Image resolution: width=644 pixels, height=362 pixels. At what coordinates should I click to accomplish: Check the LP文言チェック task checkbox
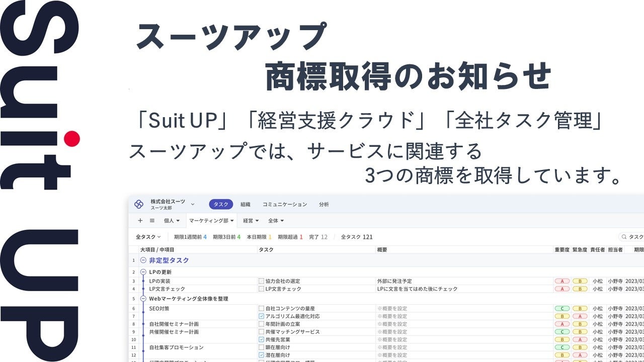point(261,289)
